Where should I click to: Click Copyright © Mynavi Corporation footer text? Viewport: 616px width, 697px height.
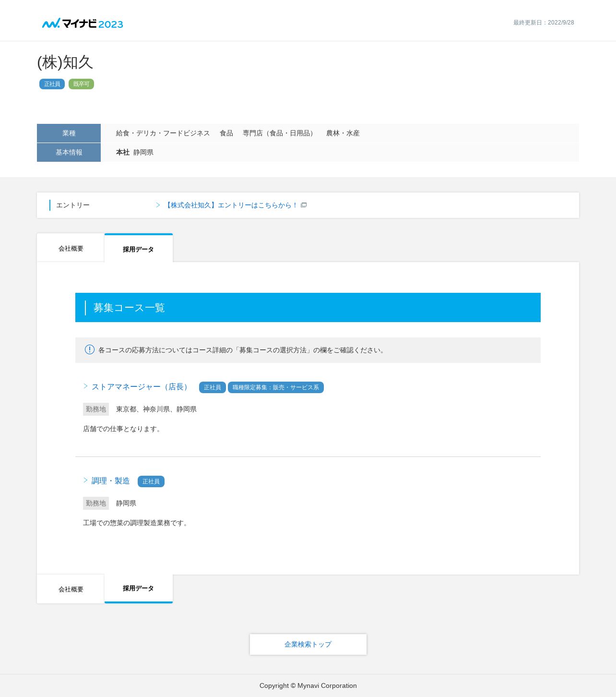coord(308,685)
